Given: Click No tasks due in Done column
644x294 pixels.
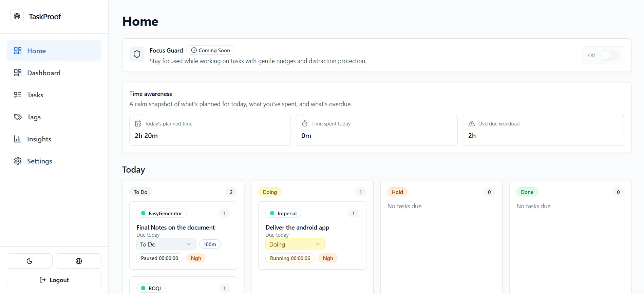Looking at the screenshot, I should [x=533, y=206].
